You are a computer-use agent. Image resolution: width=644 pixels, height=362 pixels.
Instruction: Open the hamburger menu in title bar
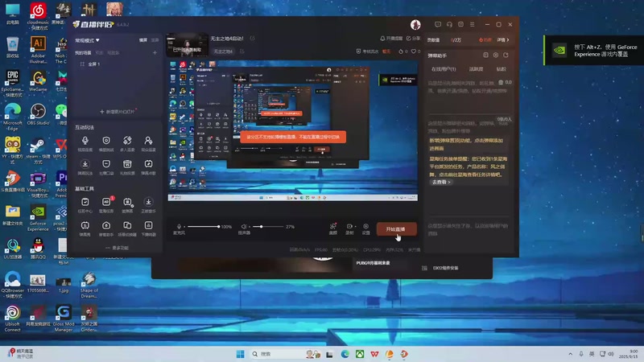473,25
